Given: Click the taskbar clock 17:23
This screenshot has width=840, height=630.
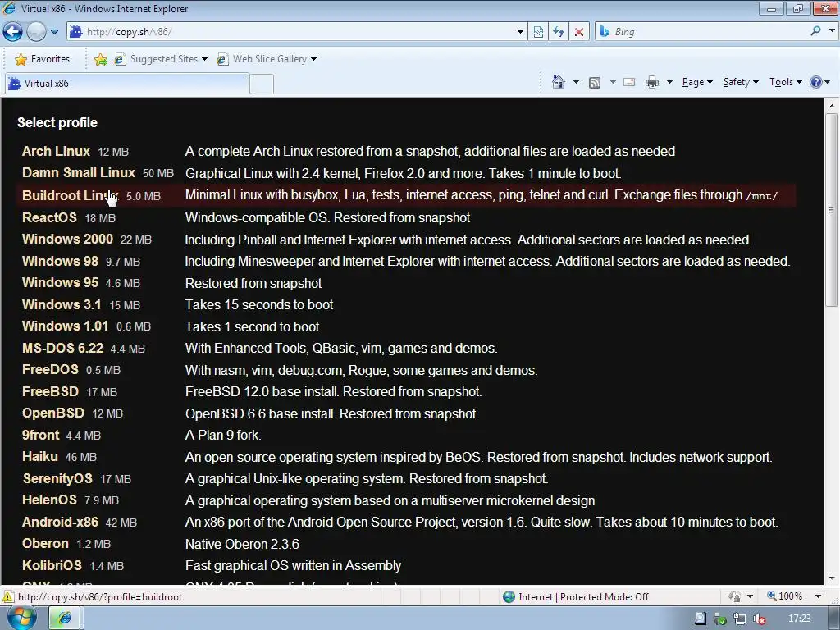Looking at the screenshot, I should (x=800, y=619).
